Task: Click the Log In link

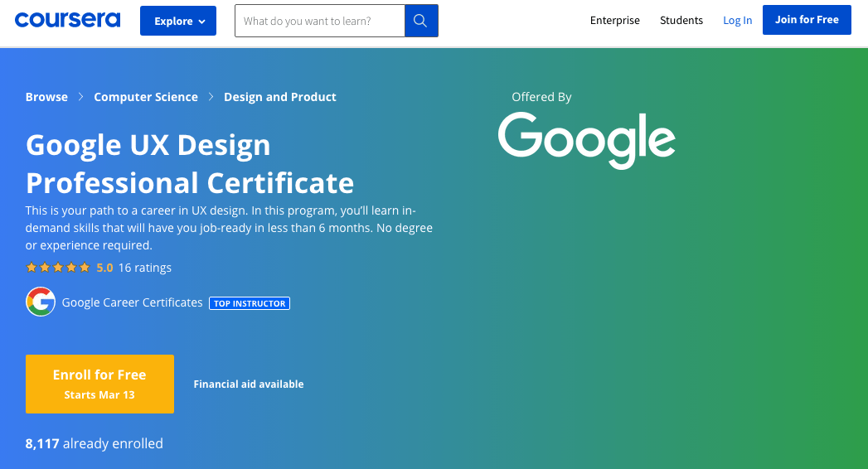Action: (x=737, y=21)
